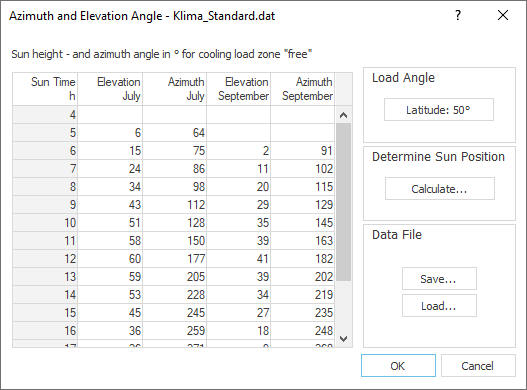Click the Azimuth July cell showing 177

click(x=174, y=259)
